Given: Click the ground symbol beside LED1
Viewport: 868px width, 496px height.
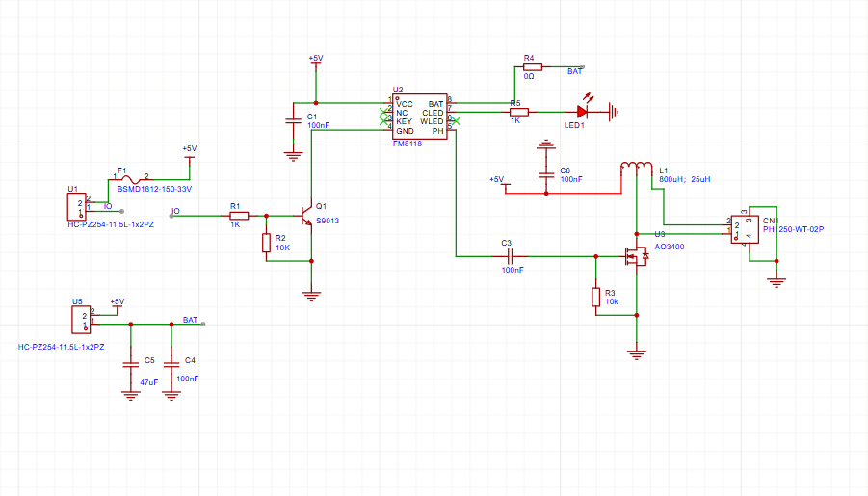Looking at the screenshot, I should 614,113.
